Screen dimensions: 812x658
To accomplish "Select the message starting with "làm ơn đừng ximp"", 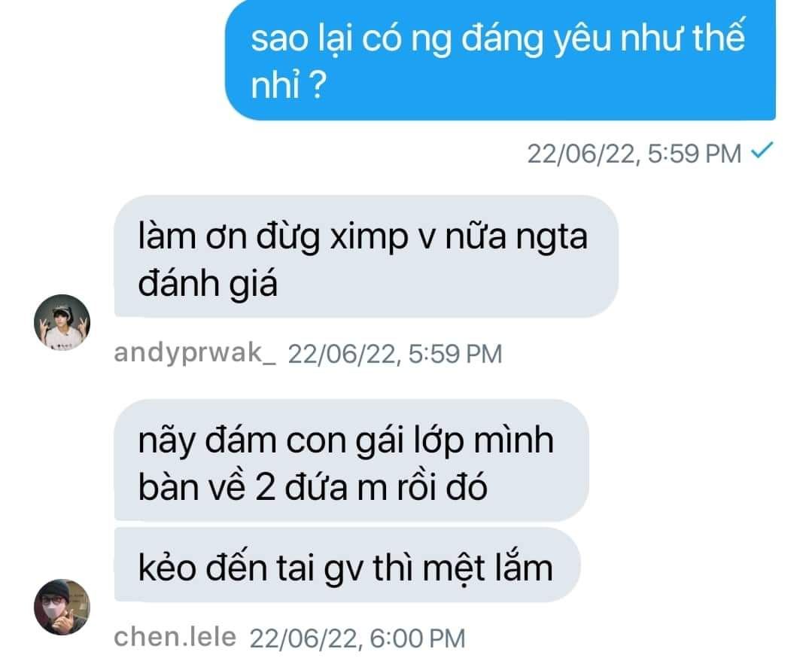I will [366, 257].
